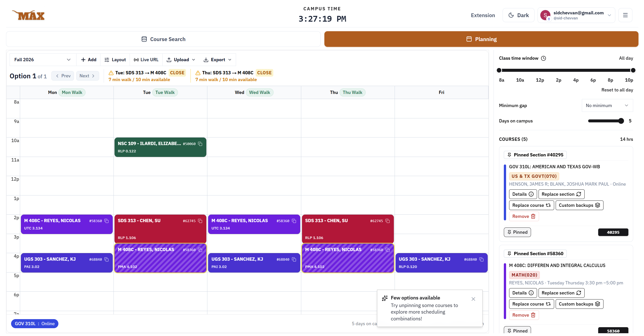Toggle Tue Walk chip
This screenshot has height=336, width=644.
pyautogui.click(x=165, y=92)
